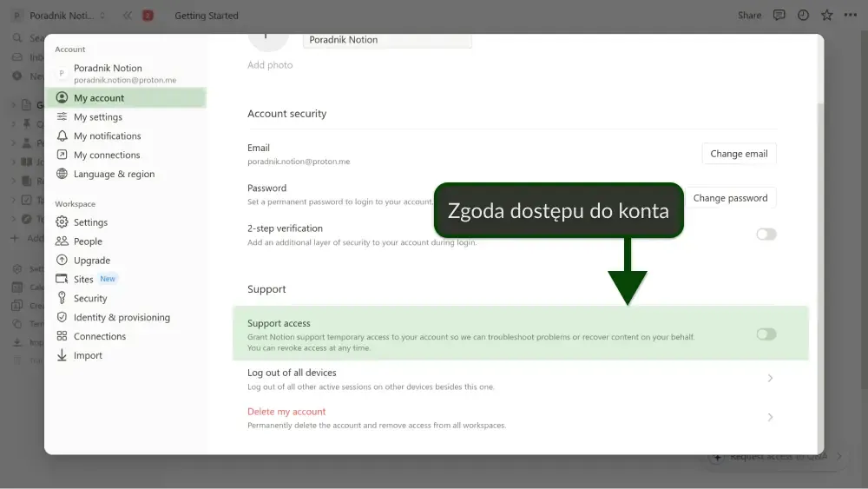The width and height of the screenshot is (868, 489).
Task: Click the Change password button
Action: tap(730, 198)
